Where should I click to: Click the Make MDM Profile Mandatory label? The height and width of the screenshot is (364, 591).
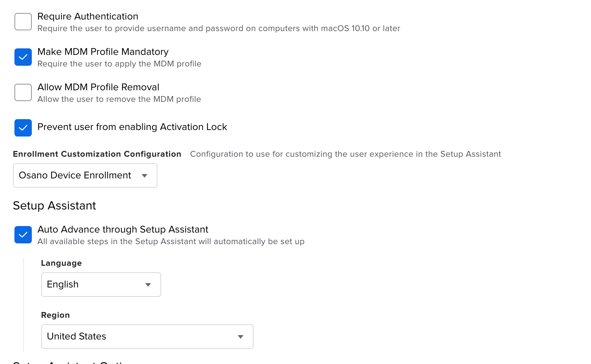(x=103, y=52)
